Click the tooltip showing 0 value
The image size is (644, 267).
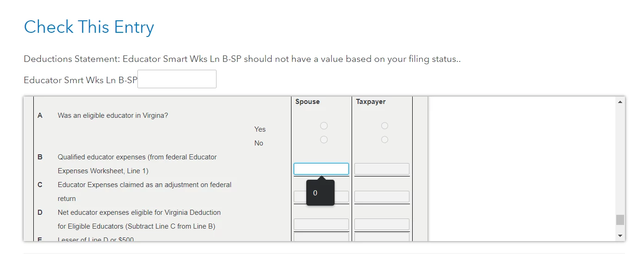click(320, 193)
